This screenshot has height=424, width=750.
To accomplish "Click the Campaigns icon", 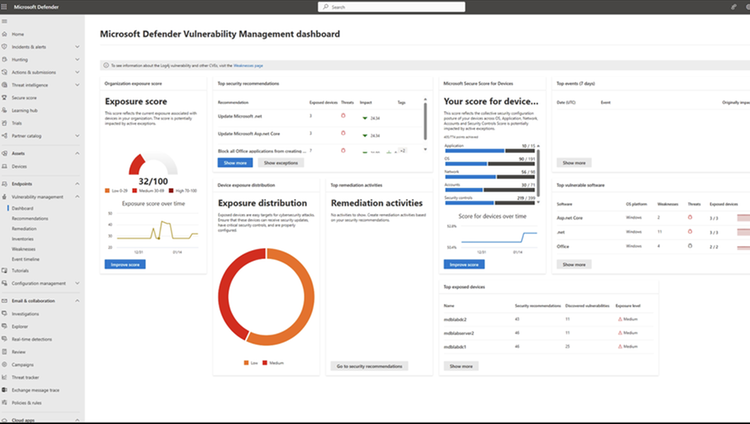I will (4, 364).
